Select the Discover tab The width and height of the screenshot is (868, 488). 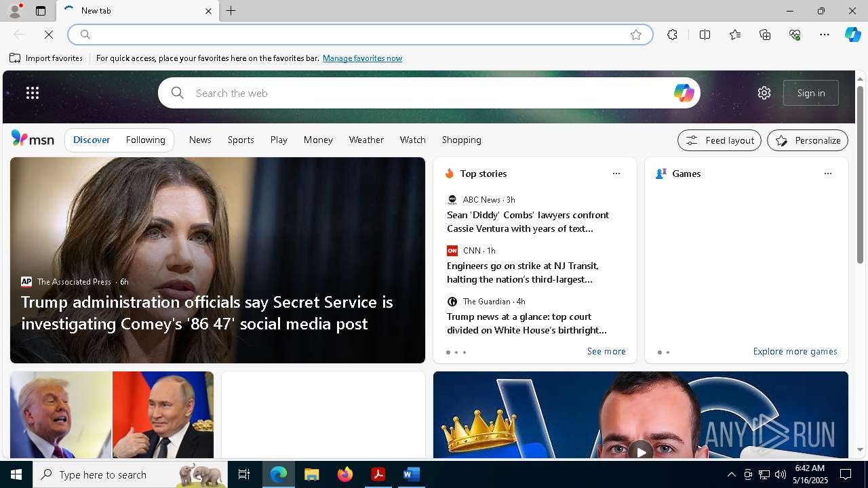[x=92, y=140]
